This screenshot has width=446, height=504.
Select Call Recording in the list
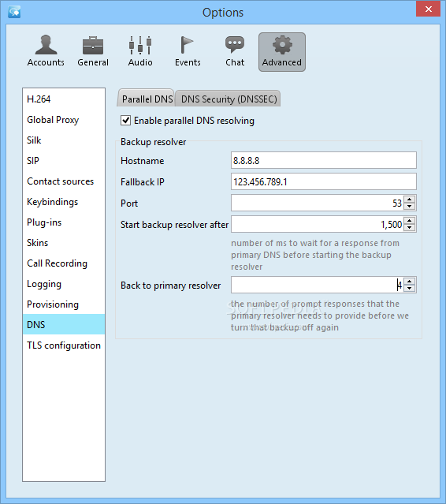tap(64, 263)
